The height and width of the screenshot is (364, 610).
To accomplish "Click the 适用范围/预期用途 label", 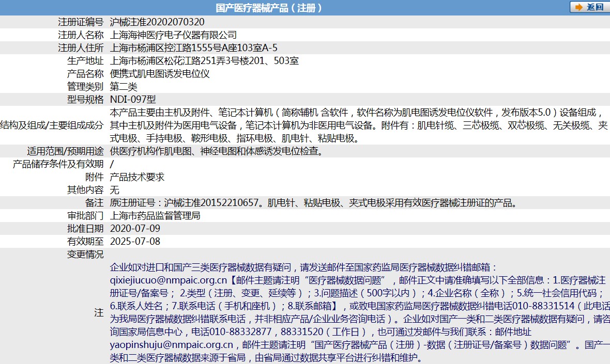I will click(x=65, y=151).
